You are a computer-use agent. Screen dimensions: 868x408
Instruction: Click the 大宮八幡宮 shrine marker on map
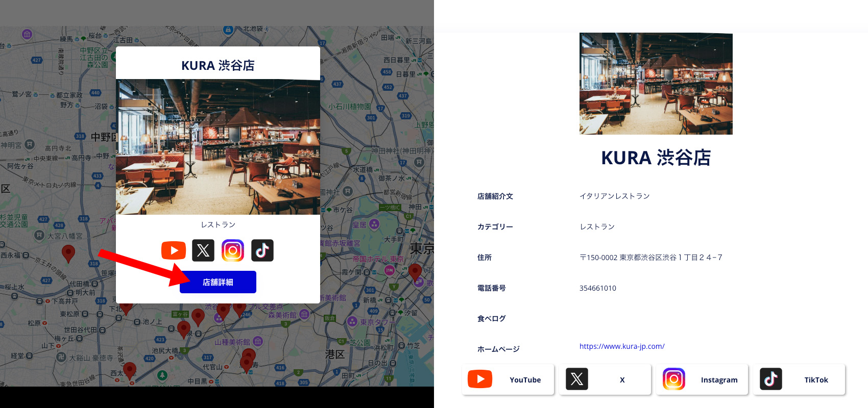click(39, 236)
